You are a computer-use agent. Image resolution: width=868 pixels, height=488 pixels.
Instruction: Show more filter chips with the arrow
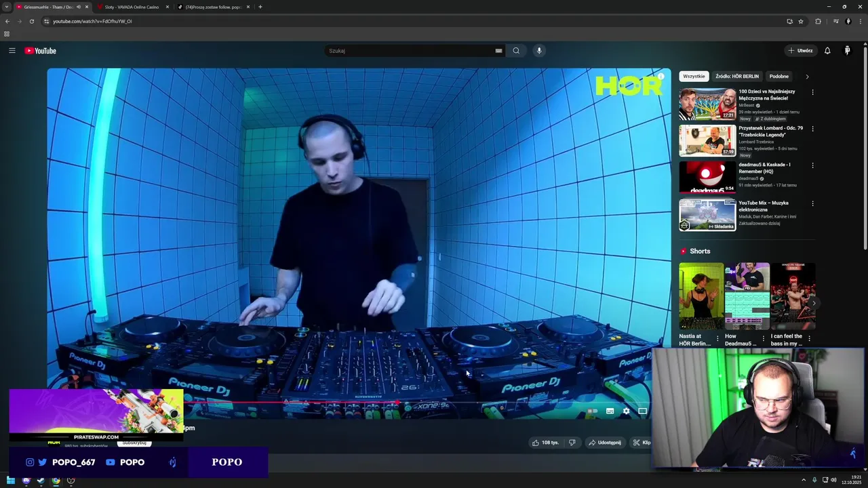[807, 77]
